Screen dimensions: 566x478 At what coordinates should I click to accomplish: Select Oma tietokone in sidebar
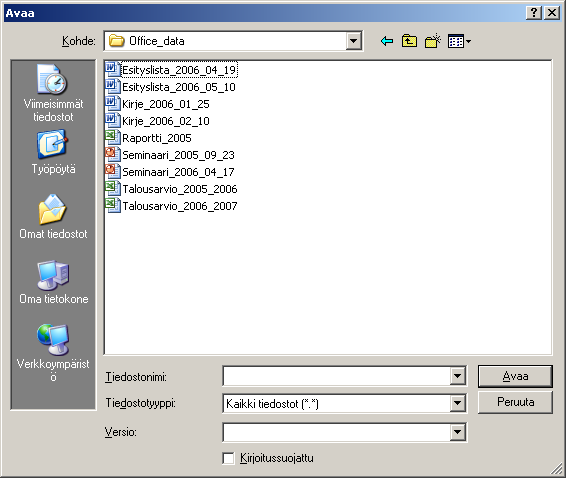[x=53, y=282]
